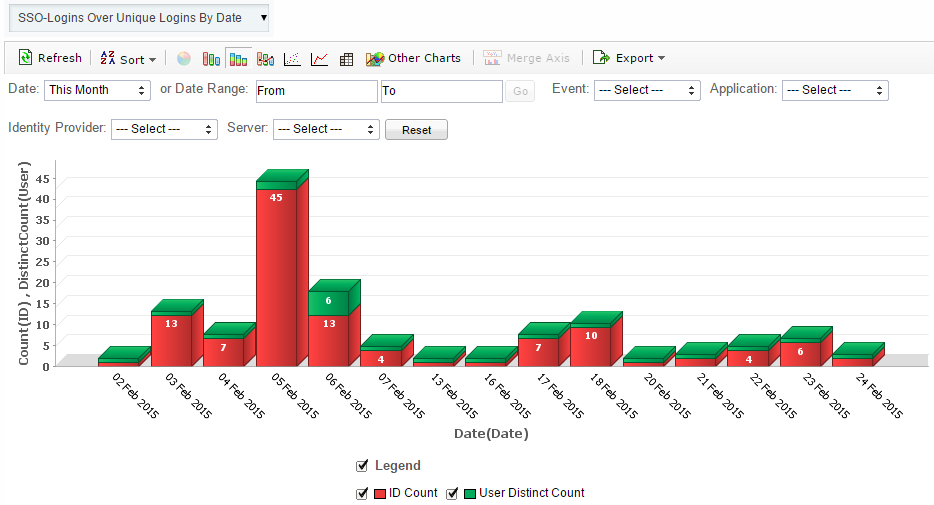Open the Date 'This Month' dropdown
Viewport: 934px width, 505px height.
[97, 90]
